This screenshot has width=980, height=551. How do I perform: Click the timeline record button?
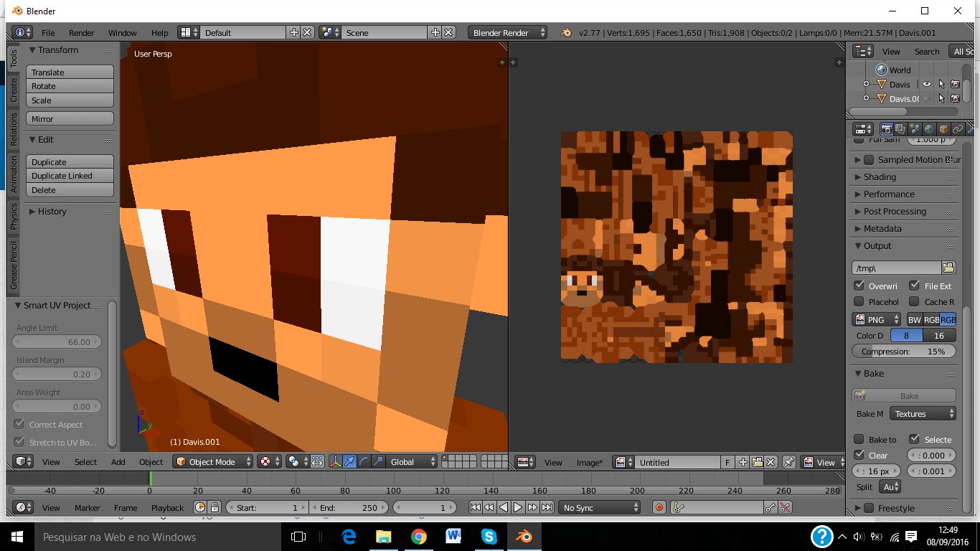pos(659,507)
